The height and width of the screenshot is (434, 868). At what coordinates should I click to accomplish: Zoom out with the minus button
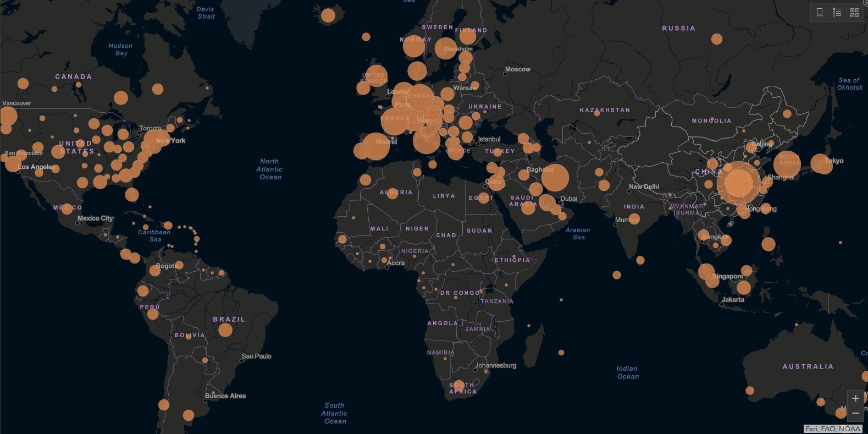[855, 413]
